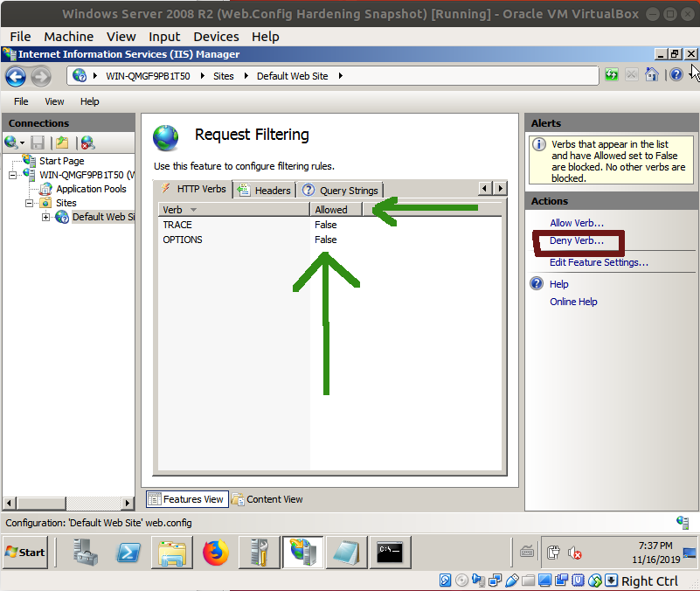Open the IIS Manager View menu
This screenshot has width=700, height=591.
click(x=54, y=101)
